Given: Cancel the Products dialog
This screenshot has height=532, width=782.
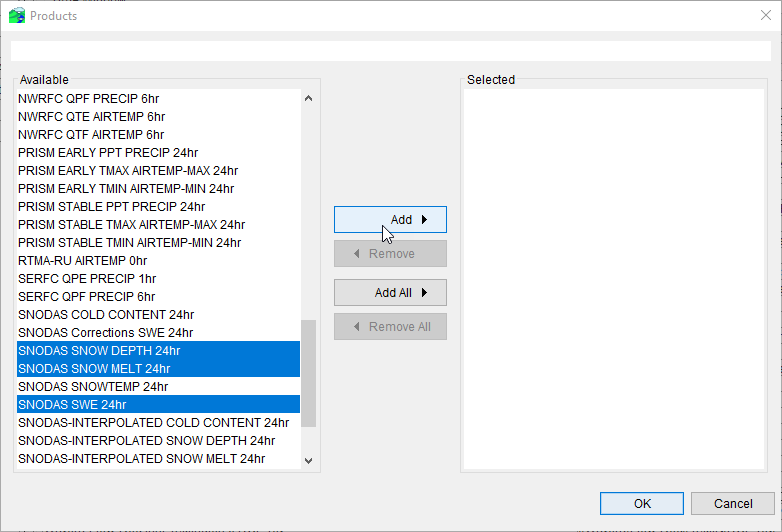Looking at the screenshot, I should pos(733,504).
